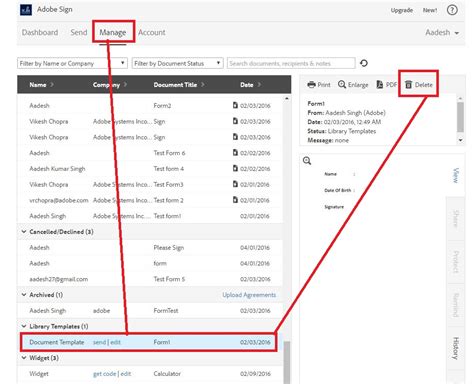
Task: Click document icon in Test Form 6 row
Action: tap(235, 153)
